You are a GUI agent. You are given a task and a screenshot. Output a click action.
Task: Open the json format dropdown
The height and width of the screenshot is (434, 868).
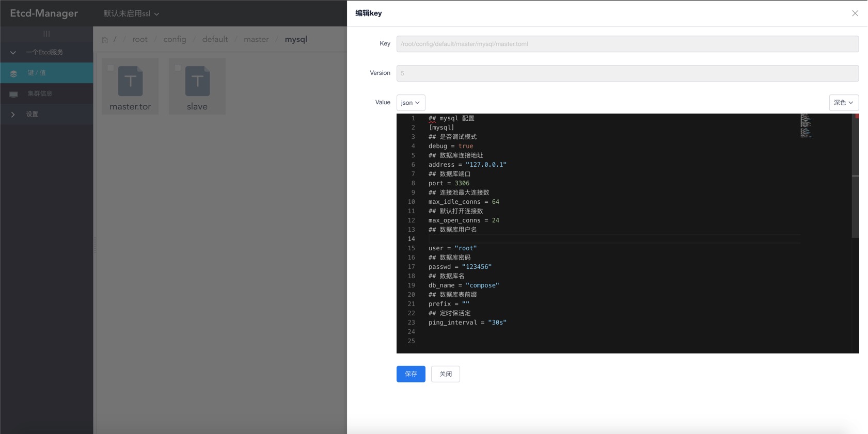411,103
